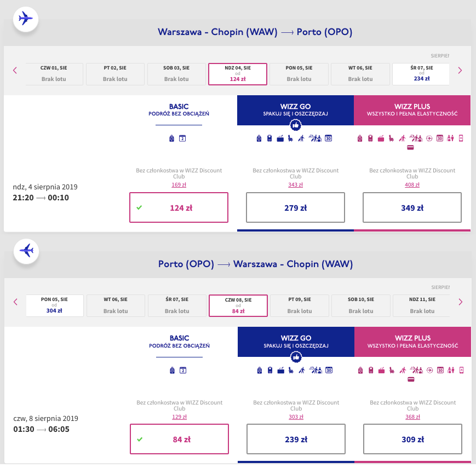Open the 408 zł non-member price link
The height and width of the screenshot is (468, 476).
click(x=412, y=184)
